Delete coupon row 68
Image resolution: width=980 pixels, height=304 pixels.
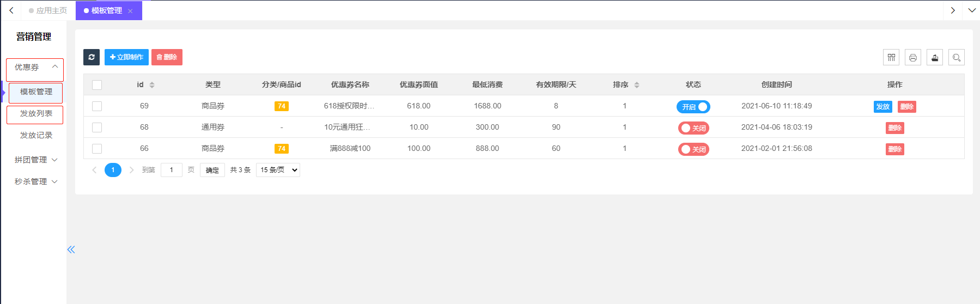point(894,128)
